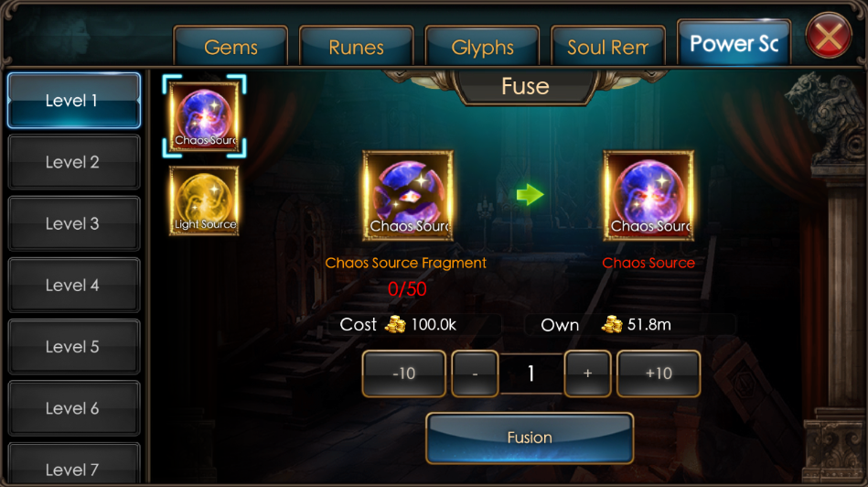
Task: Click the green arrow between items
Action: [530, 194]
